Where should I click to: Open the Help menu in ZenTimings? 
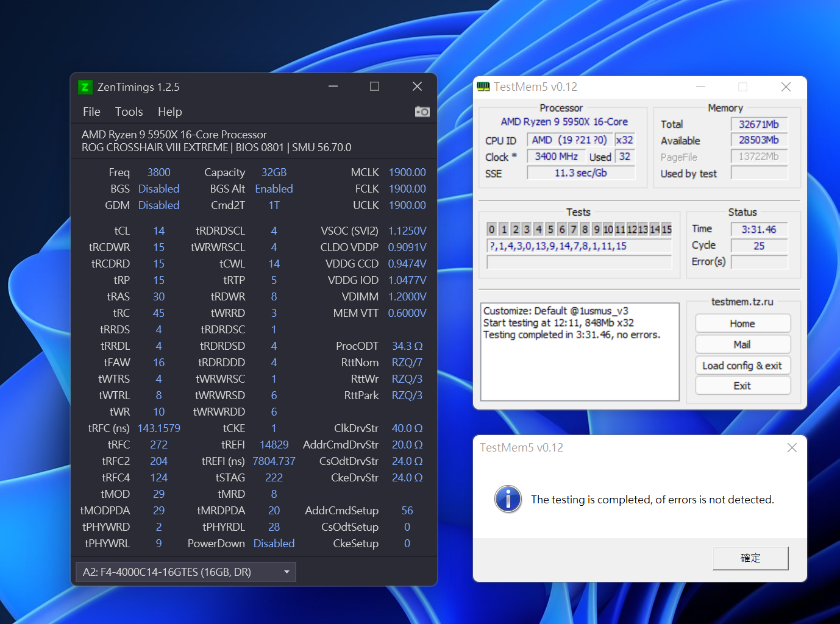pos(169,112)
